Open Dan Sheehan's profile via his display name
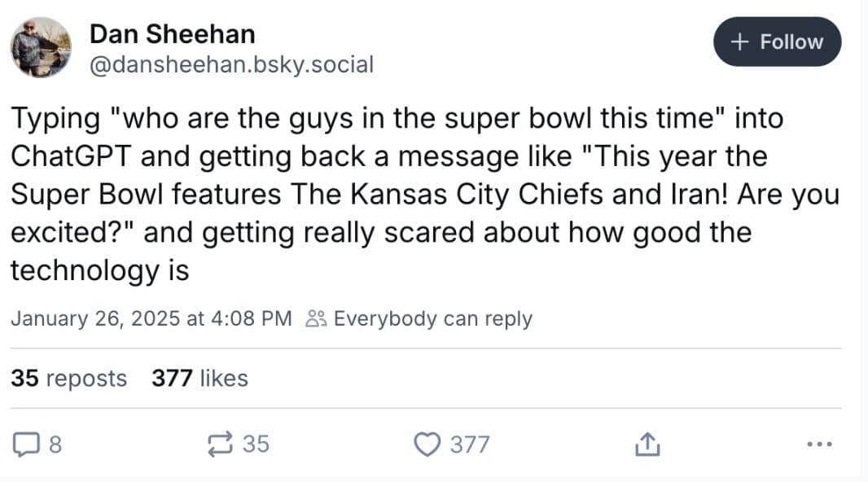 click(173, 34)
